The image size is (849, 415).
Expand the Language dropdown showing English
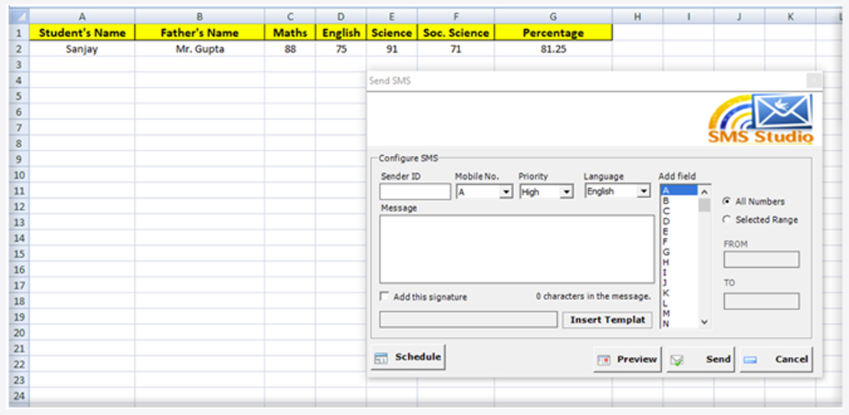[643, 191]
